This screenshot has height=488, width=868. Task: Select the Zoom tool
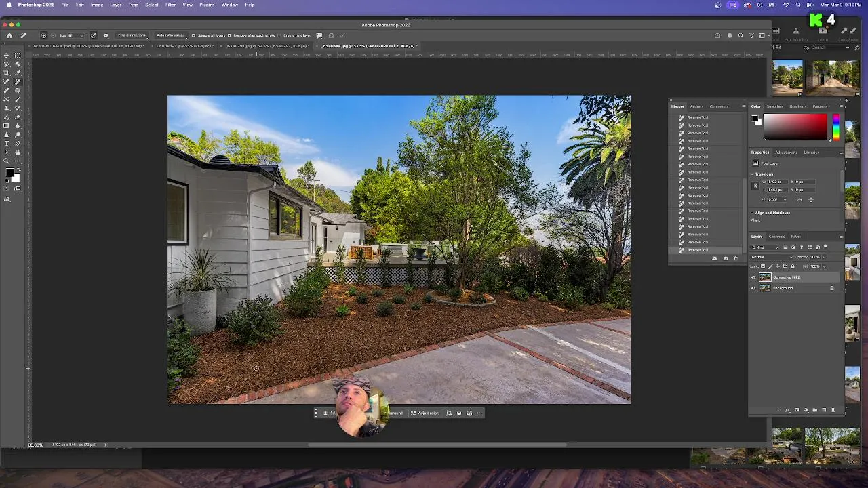[7, 161]
